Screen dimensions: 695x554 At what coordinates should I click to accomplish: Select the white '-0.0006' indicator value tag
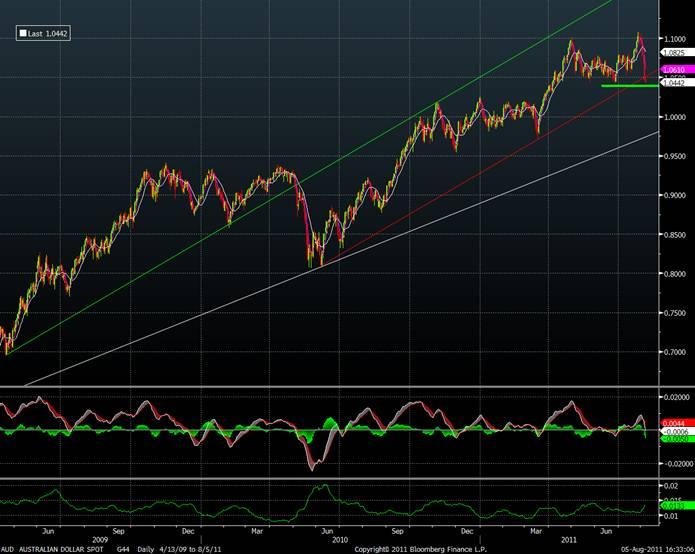pos(675,431)
